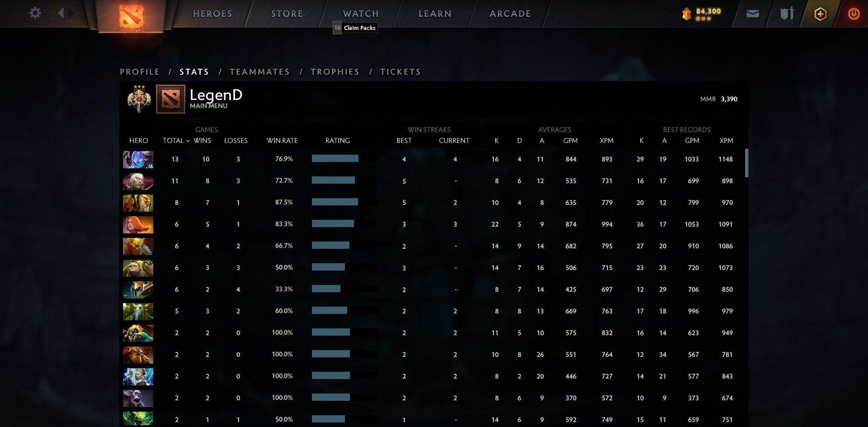Open the ARCADE menu
The height and width of the screenshot is (427, 868).
[x=509, y=14]
